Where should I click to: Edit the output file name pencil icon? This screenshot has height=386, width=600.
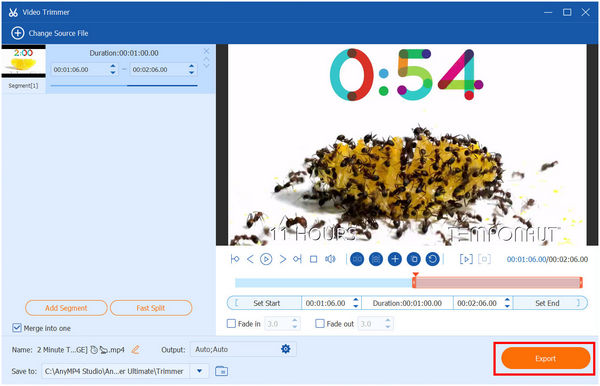135,349
